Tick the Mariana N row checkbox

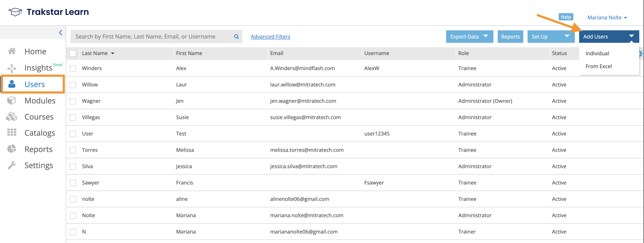73,232
